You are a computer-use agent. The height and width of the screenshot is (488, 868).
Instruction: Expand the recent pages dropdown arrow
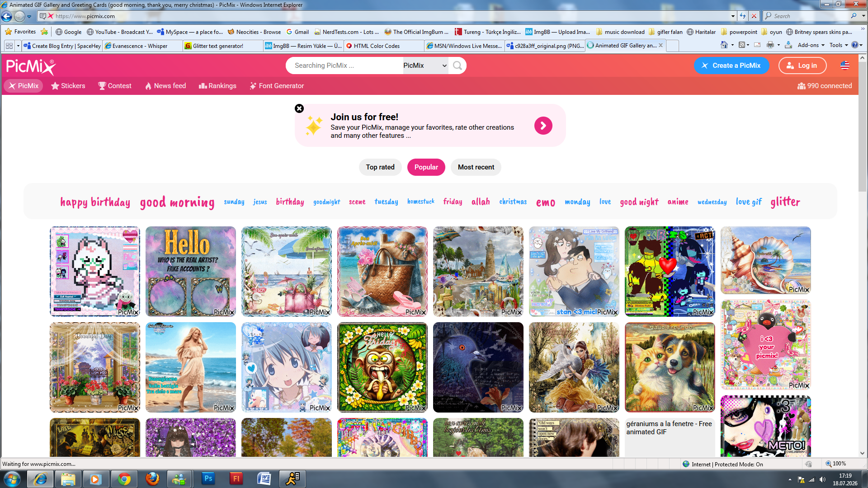pos(29,17)
